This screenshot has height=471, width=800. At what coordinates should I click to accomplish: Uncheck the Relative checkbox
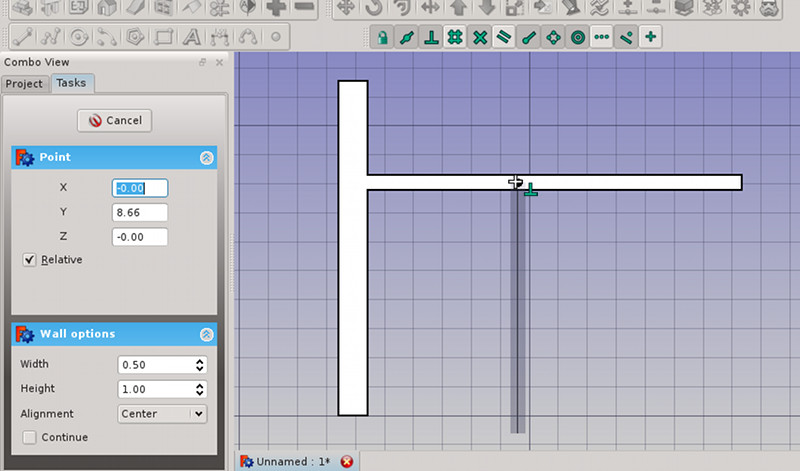point(29,260)
